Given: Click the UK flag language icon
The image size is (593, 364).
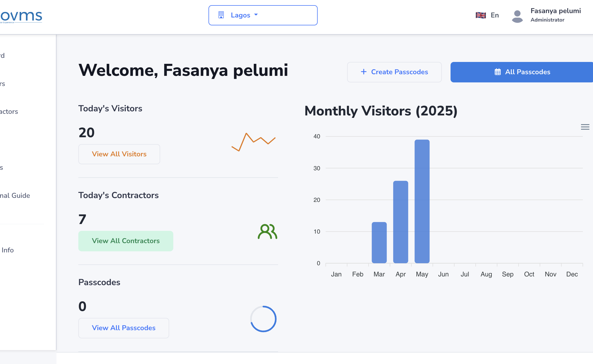Looking at the screenshot, I should 481,15.
